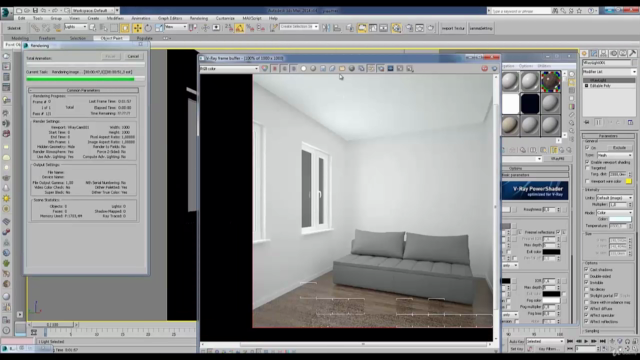View green channel in V-Ray frame buffer

pos(284,69)
